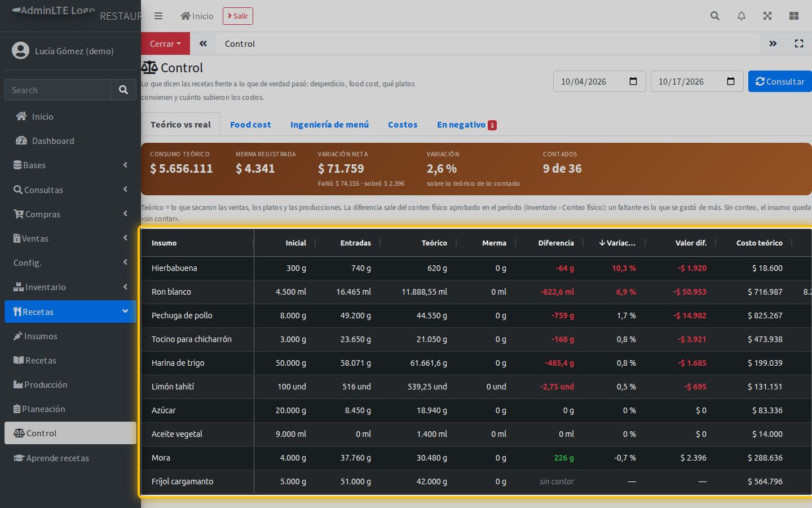Switch to the Ingeniería de menú tab

pyautogui.click(x=329, y=124)
